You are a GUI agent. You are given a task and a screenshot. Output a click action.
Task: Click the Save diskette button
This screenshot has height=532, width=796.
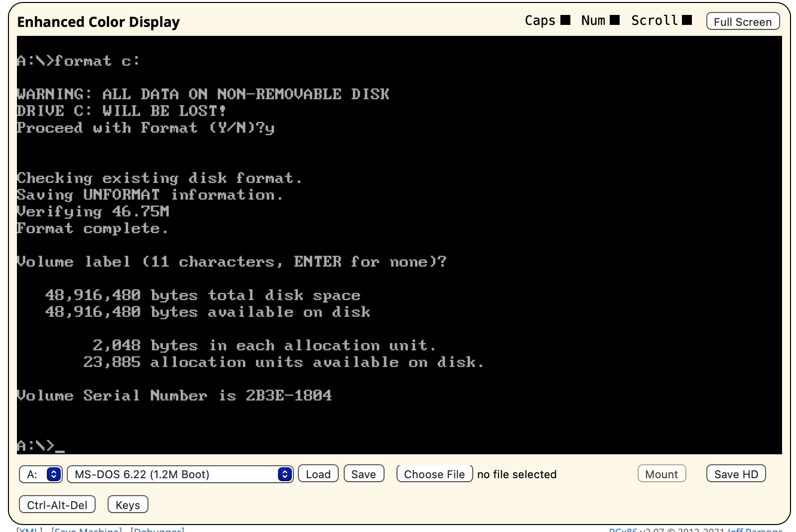pos(364,474)
